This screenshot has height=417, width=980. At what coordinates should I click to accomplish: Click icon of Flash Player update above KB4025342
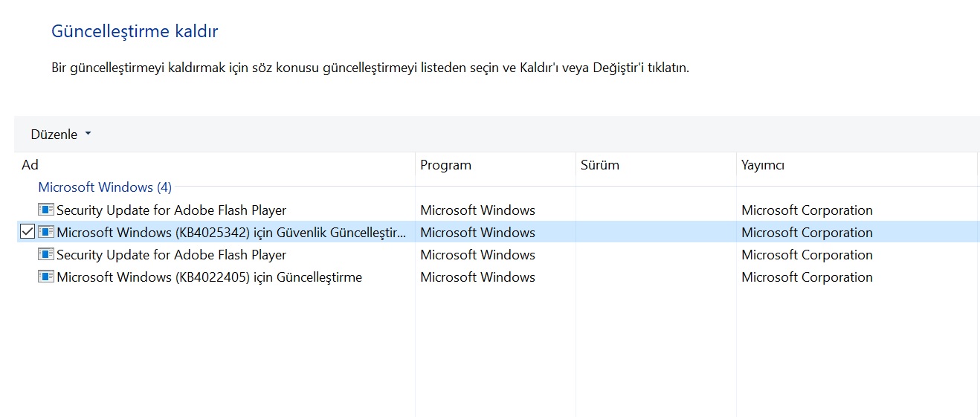tap(46, 210)
